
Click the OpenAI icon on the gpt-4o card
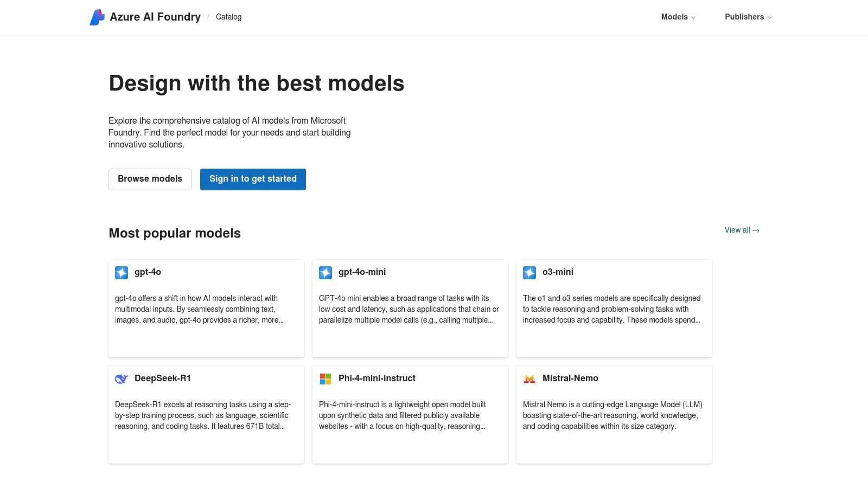[122, 273]
